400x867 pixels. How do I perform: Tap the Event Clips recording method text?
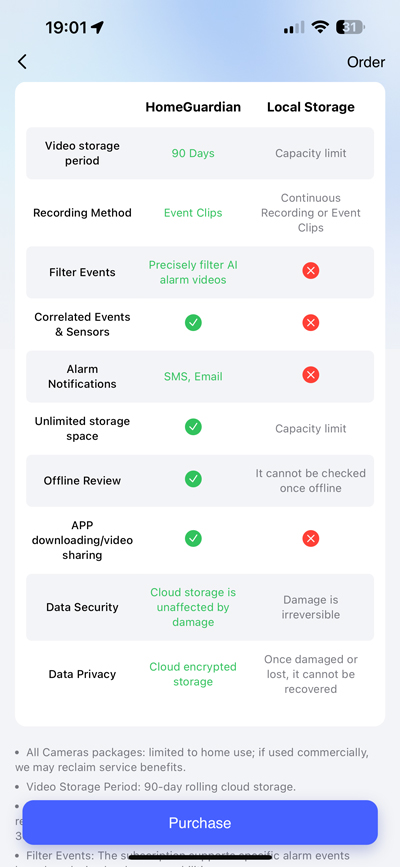193,213
